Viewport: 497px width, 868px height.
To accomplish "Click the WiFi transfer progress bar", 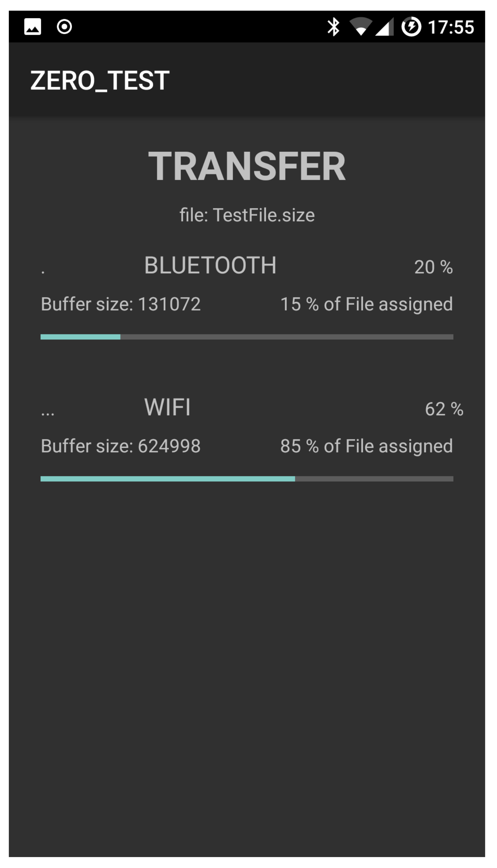I will click(x=247, y=479).
